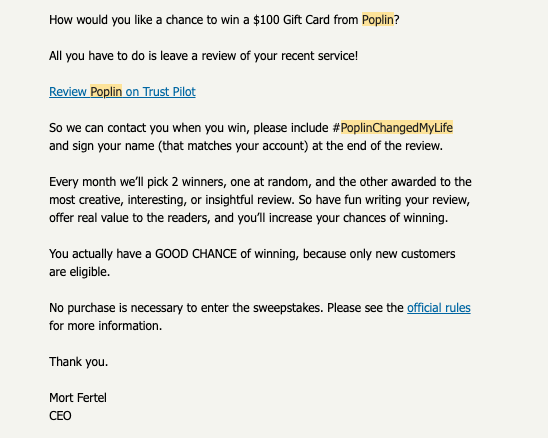Click the highlighted Poplin inside the review link
Screen dimensions: 548x438
pyautogui.click(x=106, y=92)
